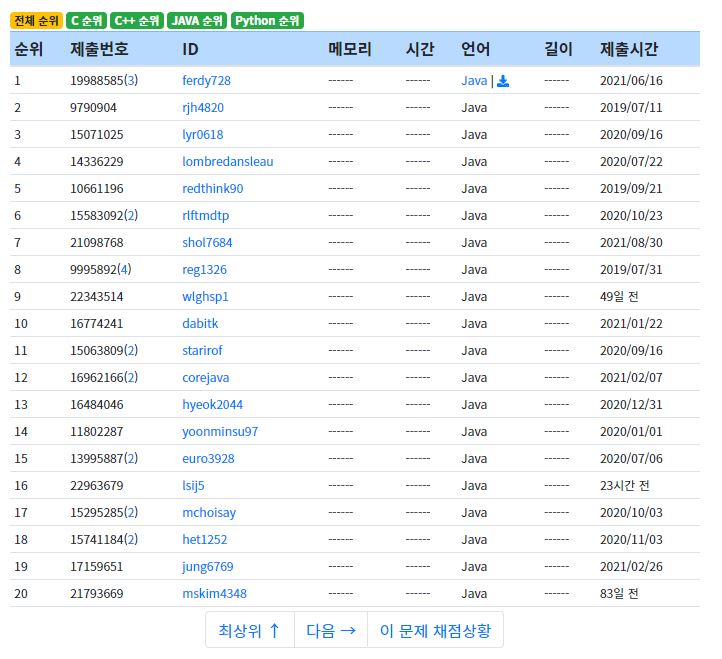This screenshot has width=722, height=659.
Task: Select the 전체 순위 tab
Action: click(x=36, y=21)
